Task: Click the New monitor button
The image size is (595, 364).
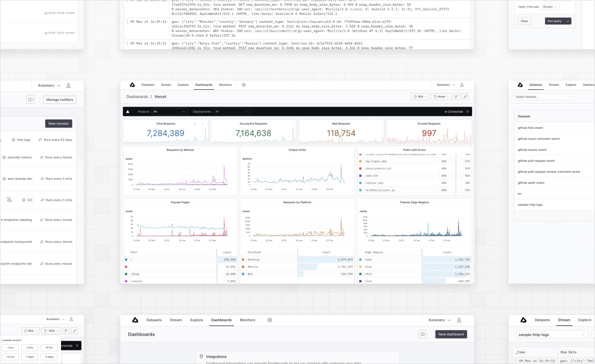Action: (x=58, y=124)
